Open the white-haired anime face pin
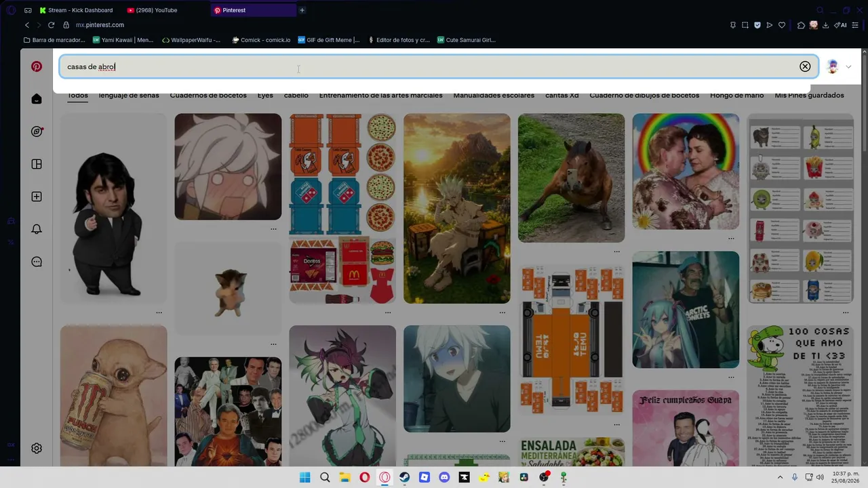Image resolution: width=868 pixels, height=488 pixels. tap(228, 166)
